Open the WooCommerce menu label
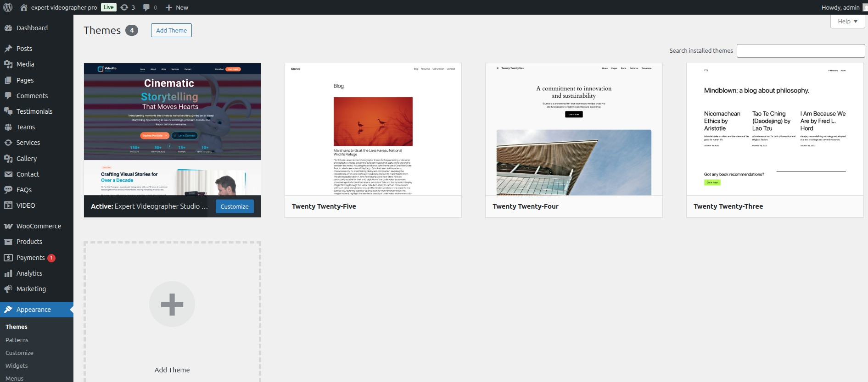 click(x=39, y=226)
